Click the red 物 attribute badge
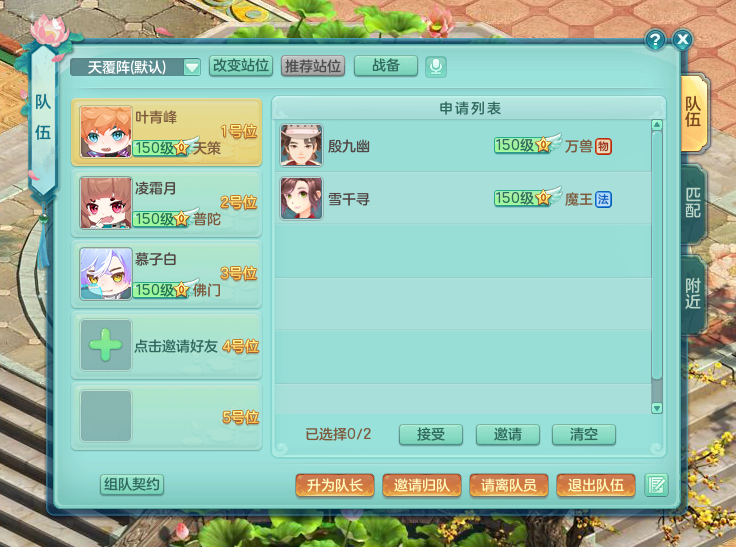The width and height of the screenshot is (736, 547). pos(603,146)
